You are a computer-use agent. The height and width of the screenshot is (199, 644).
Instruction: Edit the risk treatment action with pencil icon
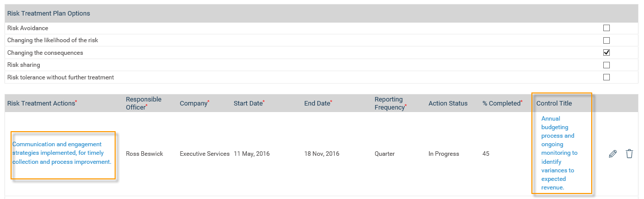[x=612, y=154]
